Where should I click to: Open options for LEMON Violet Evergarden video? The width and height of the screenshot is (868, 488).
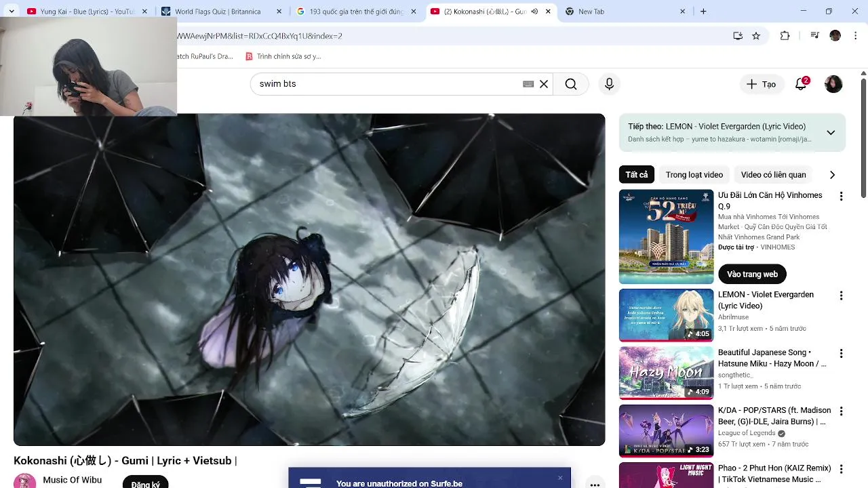point(841,296)
